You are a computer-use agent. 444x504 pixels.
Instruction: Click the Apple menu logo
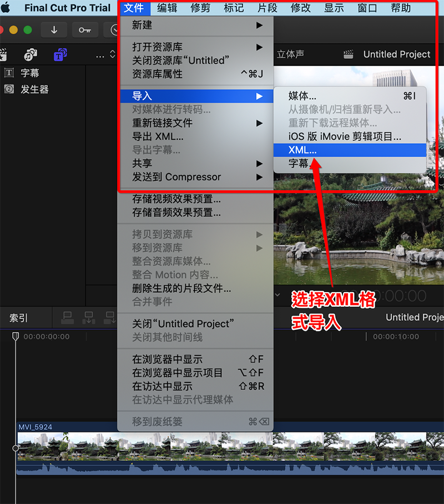coord(6,8)
